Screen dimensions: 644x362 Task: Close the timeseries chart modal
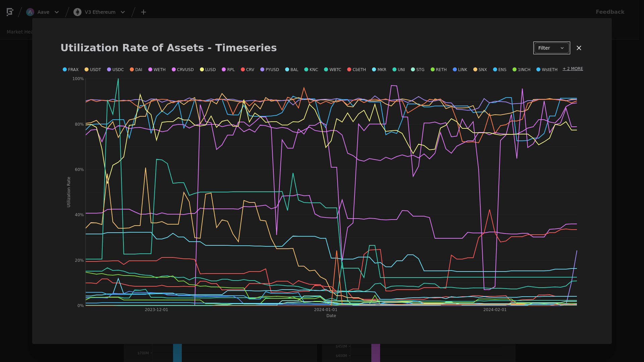point(579,48)
